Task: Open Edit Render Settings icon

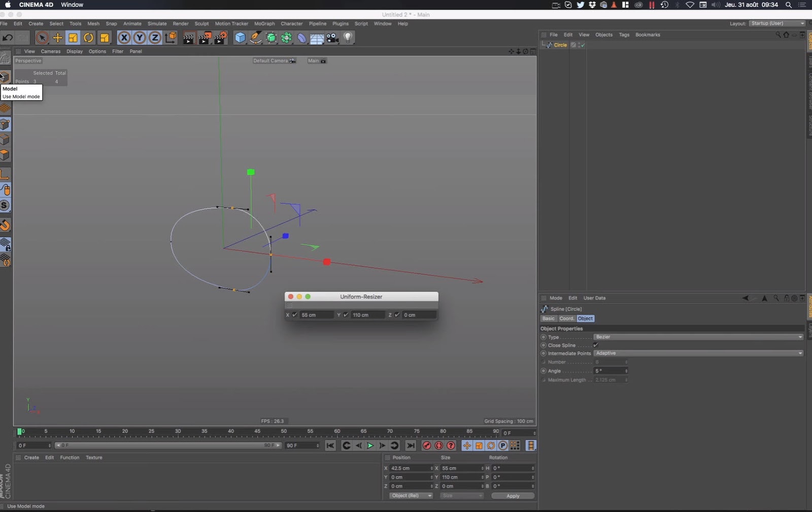Action: click(x=220, y=38)
